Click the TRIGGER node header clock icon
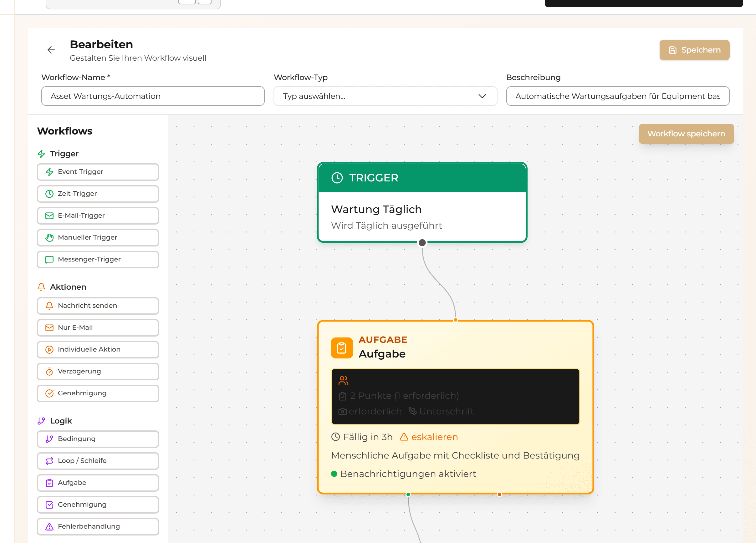The width and height of the screenshot is (756, 543). [x=337, y=178]
